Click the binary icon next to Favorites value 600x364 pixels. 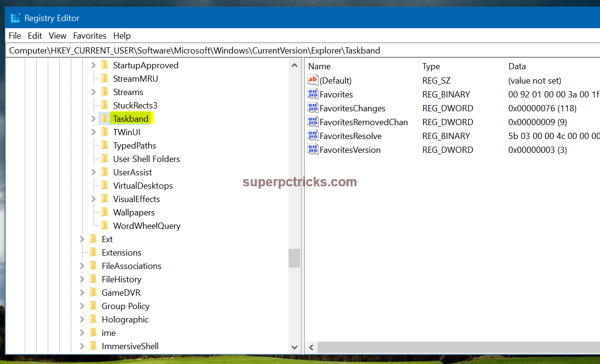tap(312, 94)
